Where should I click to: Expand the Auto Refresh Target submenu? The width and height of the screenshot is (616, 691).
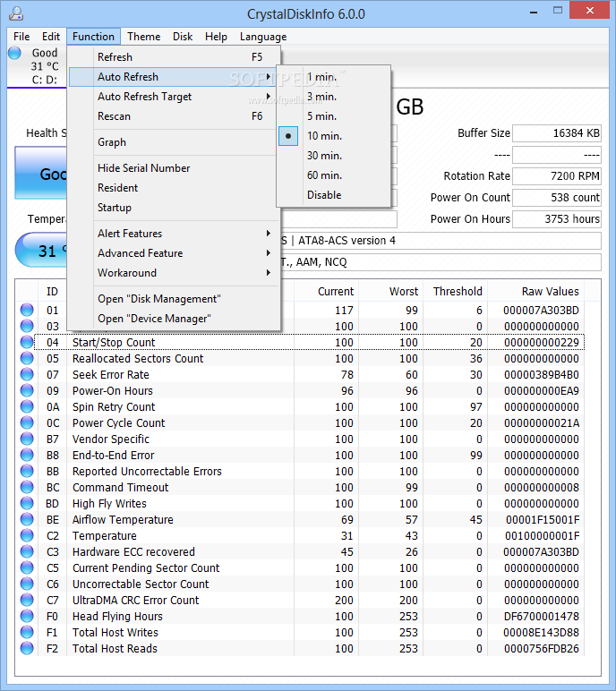point(174,97)
